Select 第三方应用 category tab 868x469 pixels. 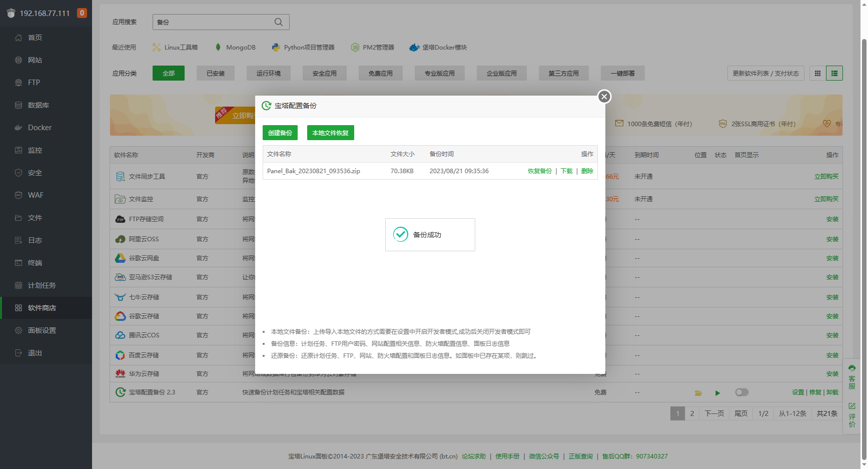564,73
